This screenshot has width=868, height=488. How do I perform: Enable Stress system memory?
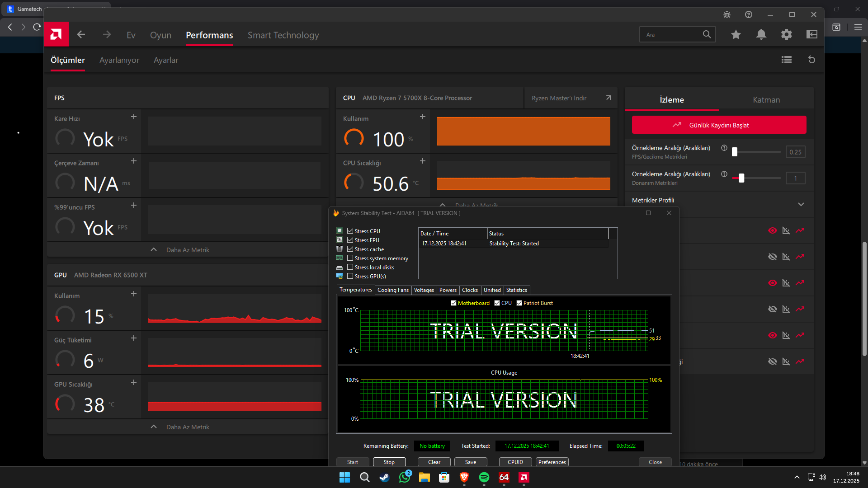pos(350,258)
